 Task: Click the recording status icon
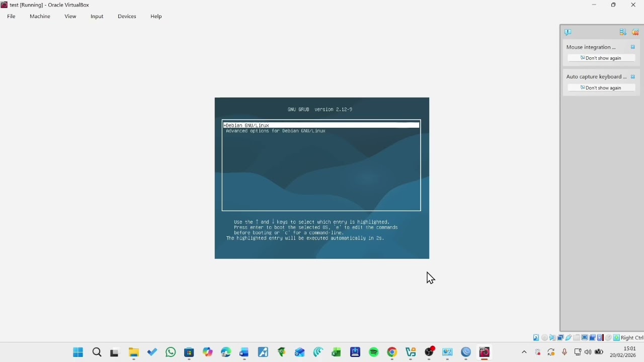coord(592,338)
